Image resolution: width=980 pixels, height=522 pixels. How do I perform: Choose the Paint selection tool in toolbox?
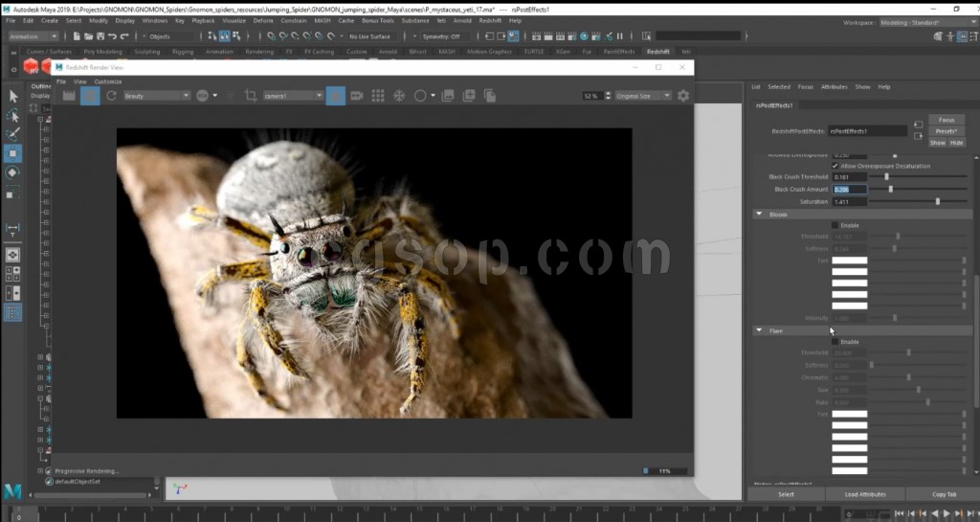pyautogui.click(x=13, y=134)
